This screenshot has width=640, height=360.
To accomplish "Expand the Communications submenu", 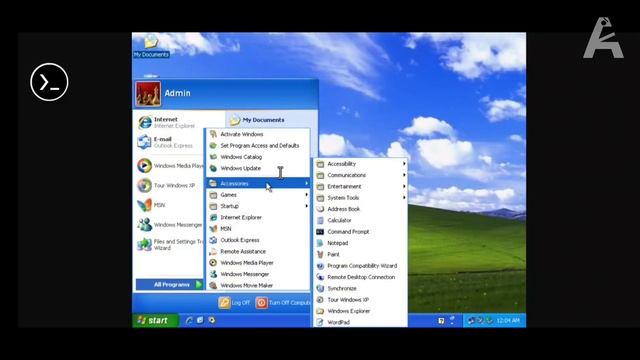I will pyautogui.click(x=361, y=175).
